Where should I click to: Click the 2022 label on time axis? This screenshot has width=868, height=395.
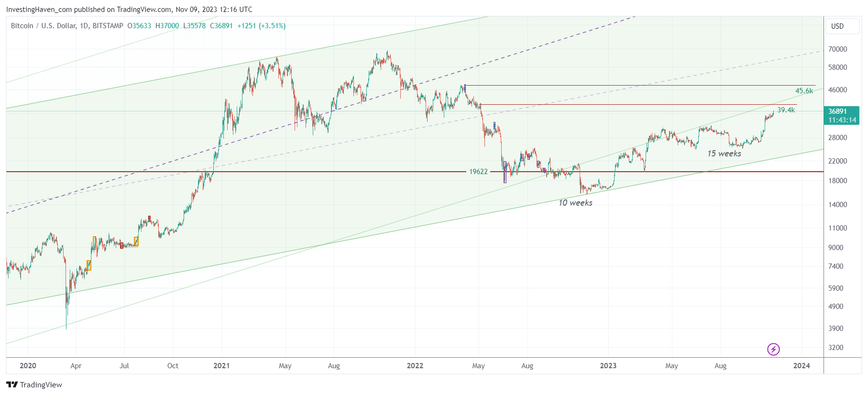point(415,366)
